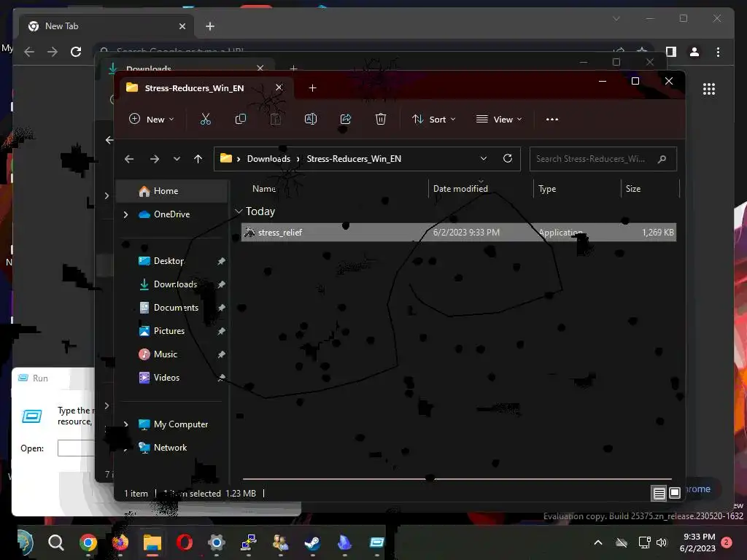This screenshot has width=747, height=560.
Task: Expand OneDrive in the navigation pane
Action: pos(125,214)
